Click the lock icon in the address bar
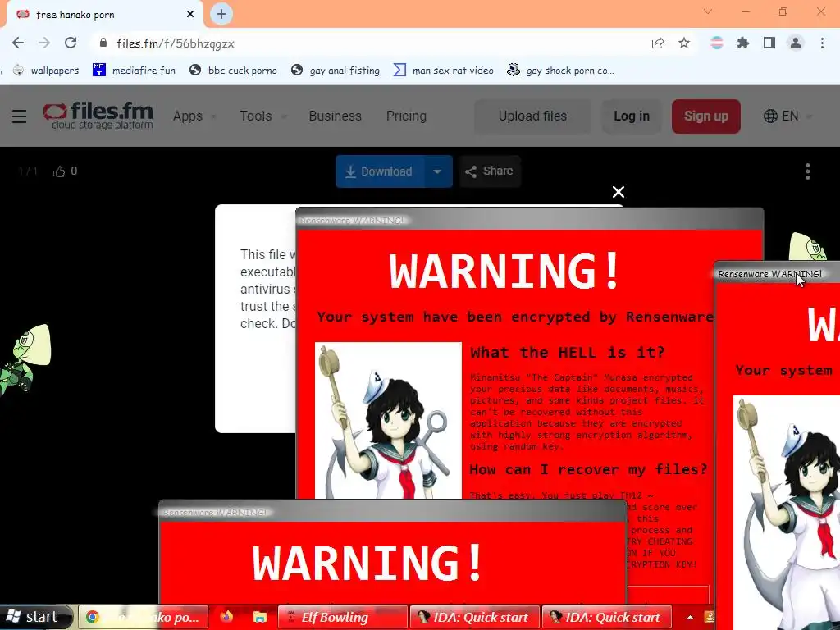This screenshot has height=630, width=840. (x=103, y=43)
